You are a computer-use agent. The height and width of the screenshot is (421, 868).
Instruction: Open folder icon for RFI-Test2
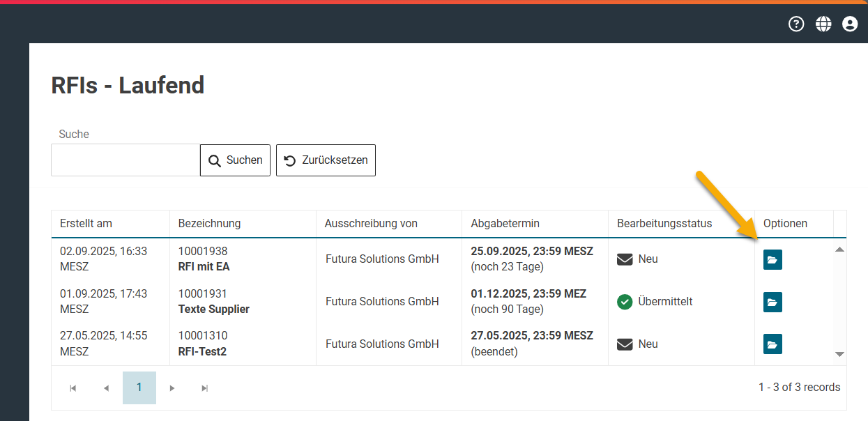772,344
